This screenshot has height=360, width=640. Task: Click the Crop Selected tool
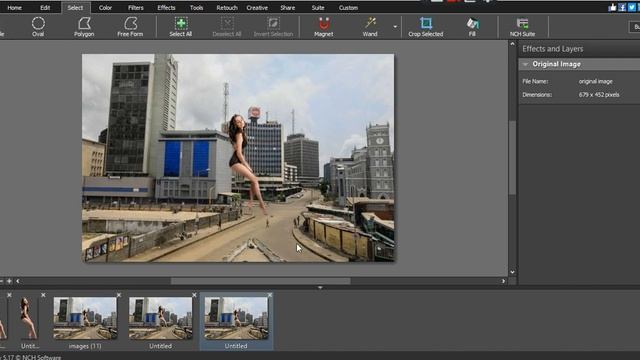(x=426, y=27)
